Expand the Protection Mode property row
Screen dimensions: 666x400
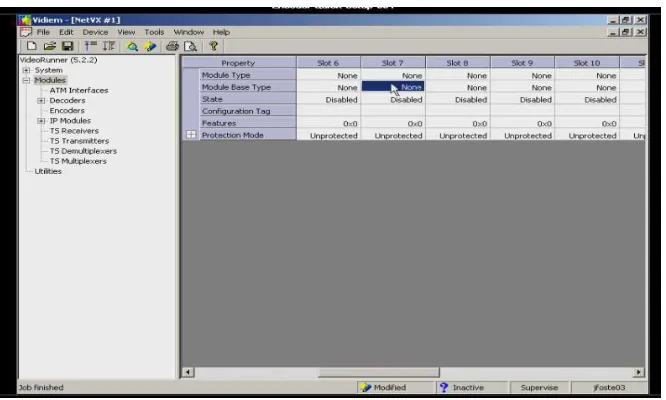click(191, 135)
